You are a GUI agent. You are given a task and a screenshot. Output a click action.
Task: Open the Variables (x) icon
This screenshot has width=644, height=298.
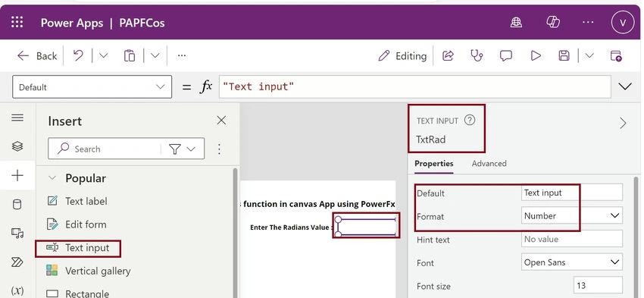17,290
